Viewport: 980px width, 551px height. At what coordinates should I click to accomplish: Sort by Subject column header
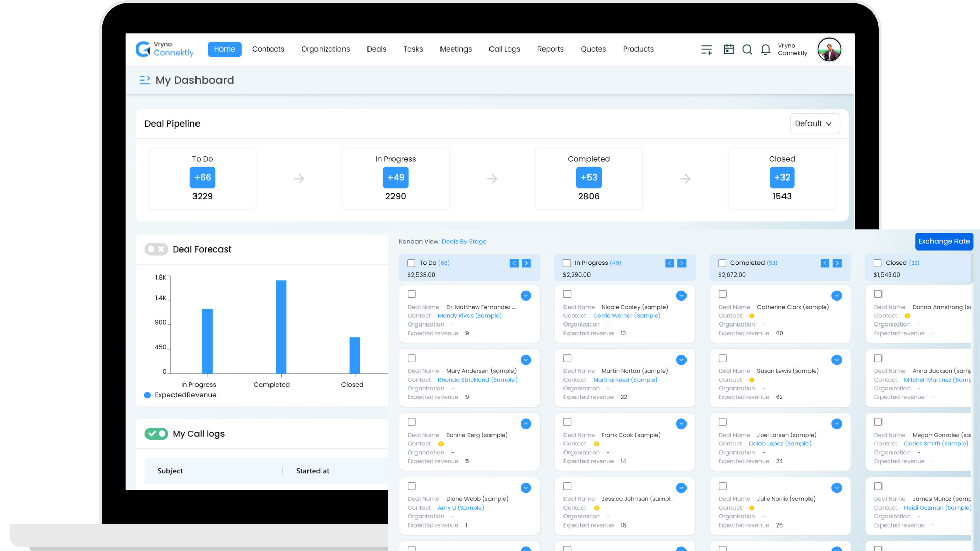pos(170,471)
